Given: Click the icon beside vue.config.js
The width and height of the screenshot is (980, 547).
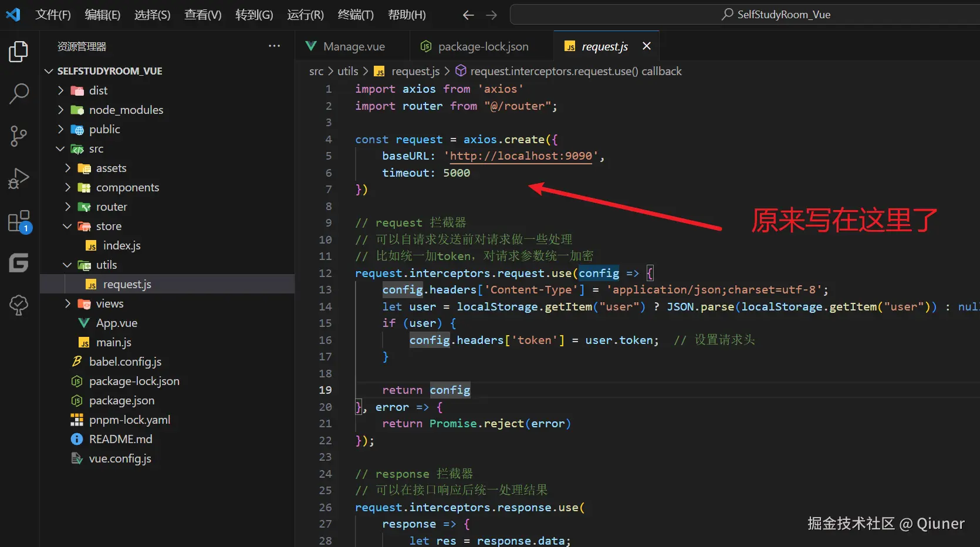Looking at the screenshot, I should pyautogui.click(x=77, y=458).
